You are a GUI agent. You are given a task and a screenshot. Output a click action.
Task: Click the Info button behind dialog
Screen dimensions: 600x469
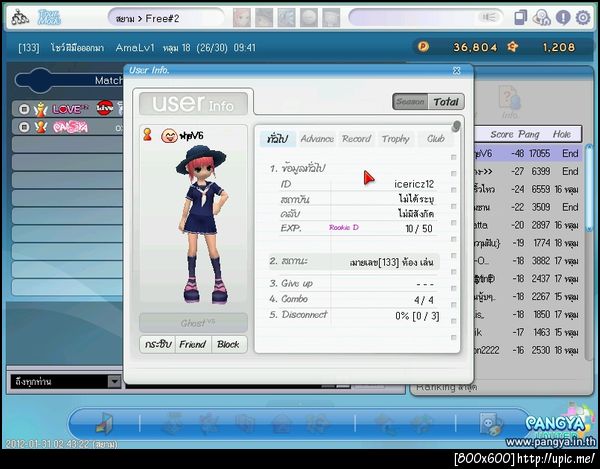click(510, 103)
